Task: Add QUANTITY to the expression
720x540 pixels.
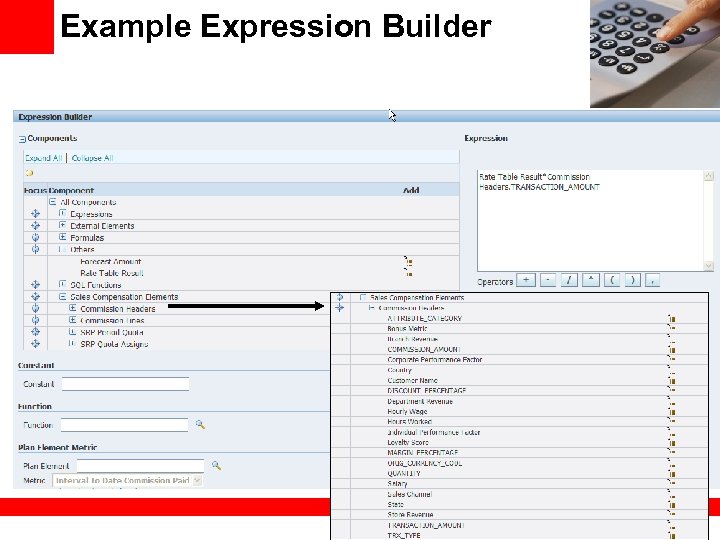Action: click(672, 473)
